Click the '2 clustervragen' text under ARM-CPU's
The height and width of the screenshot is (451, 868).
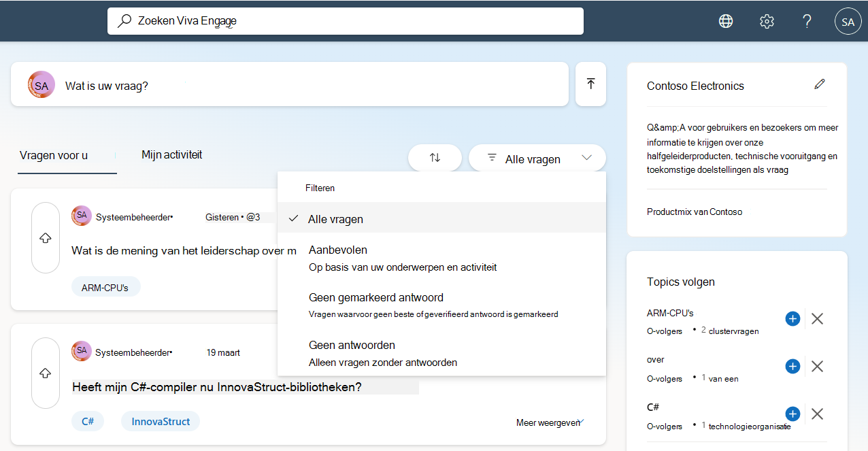coord(730,331)
